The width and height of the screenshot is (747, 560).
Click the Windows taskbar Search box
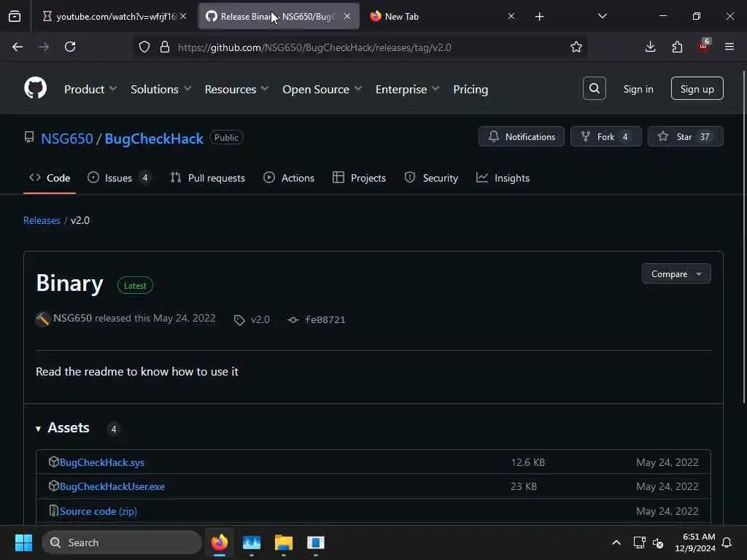point(122,542)
